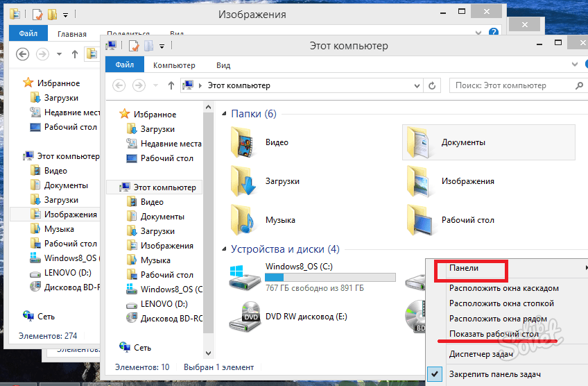This screenshot has height=386, width=588.
Task: Open the Документы folder tile
Action: click(488, 142)
